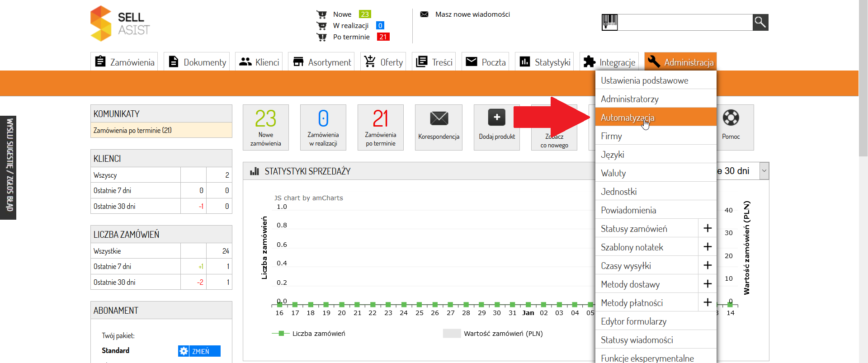Screen dimensions: 868x363
Task: Click the plus next to Szablony notatek
Action: (x=708, y=247)
